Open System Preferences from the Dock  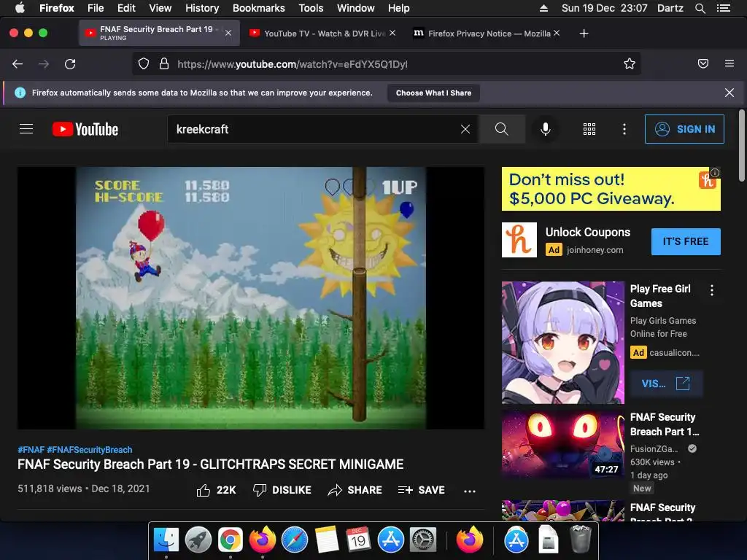tap(423, 540)
